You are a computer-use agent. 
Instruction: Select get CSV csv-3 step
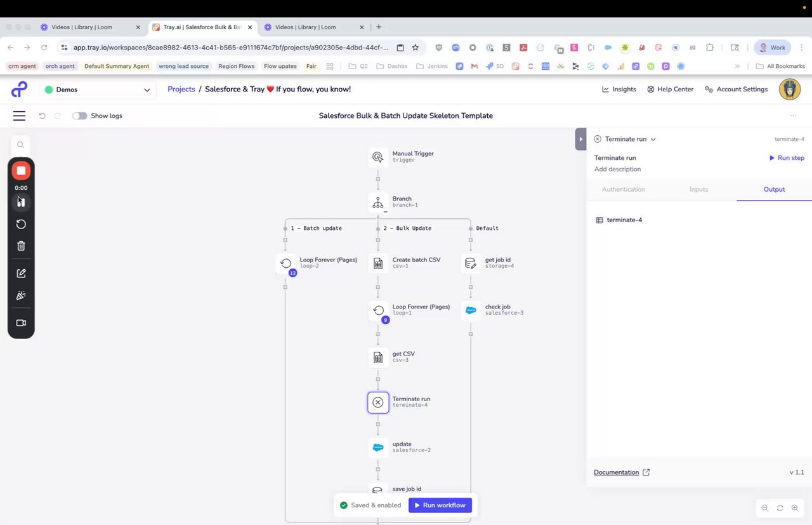pyautogui.click(x=378, y=357)
